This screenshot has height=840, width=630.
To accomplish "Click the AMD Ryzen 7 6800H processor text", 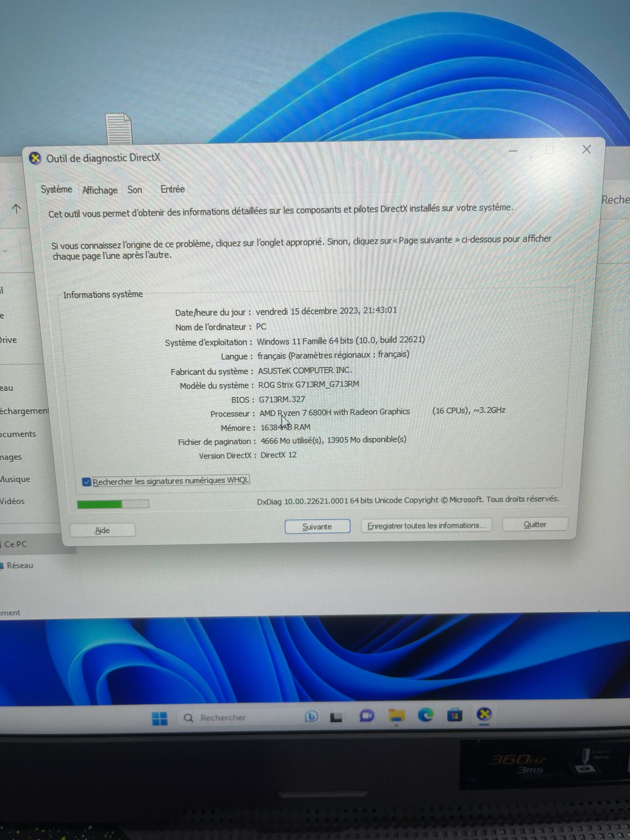I will coord(335,412).
